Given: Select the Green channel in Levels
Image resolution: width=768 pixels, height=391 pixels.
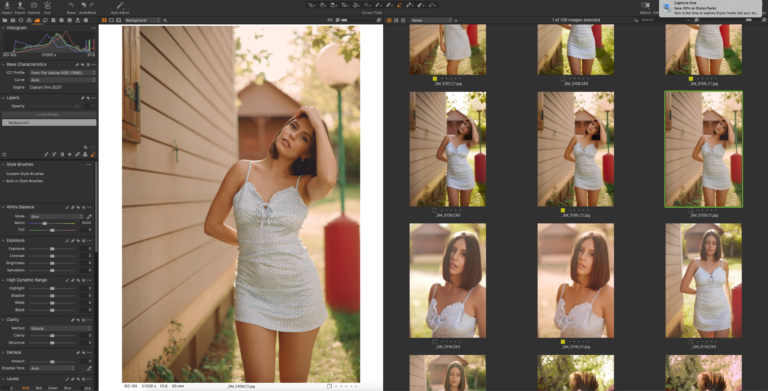Looking at the screenshot, I should pos(53,388).
